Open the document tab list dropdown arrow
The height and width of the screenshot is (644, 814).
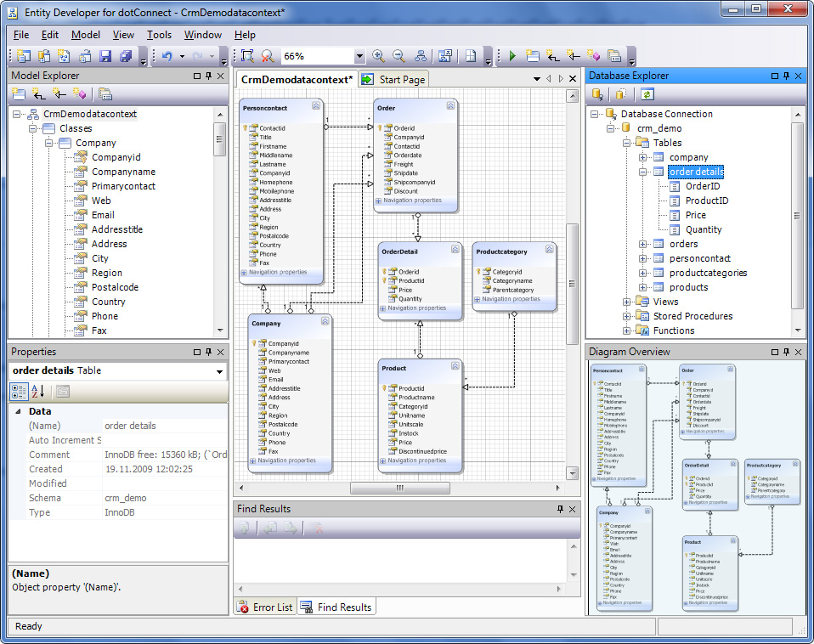537,79
